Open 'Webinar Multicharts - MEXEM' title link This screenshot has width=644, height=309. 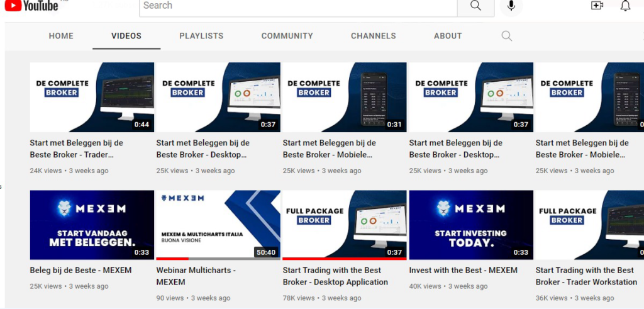point(196,276)
